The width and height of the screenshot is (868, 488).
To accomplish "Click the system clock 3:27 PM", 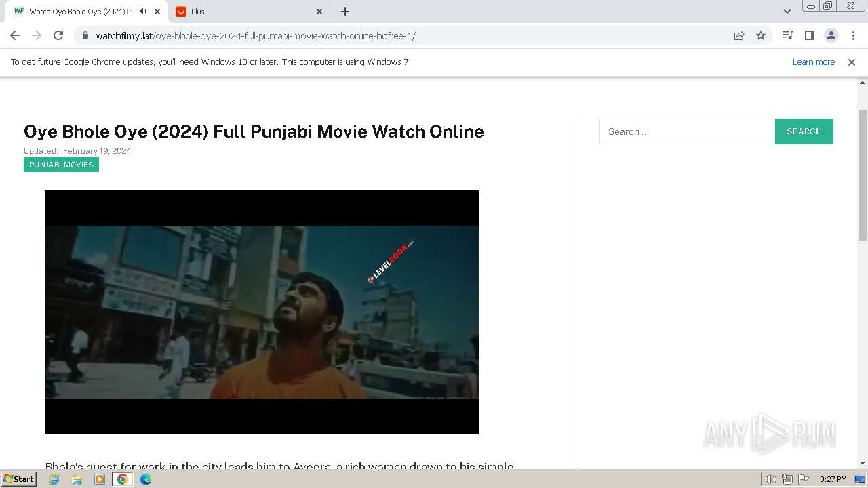I will click(x=833, y=479).
